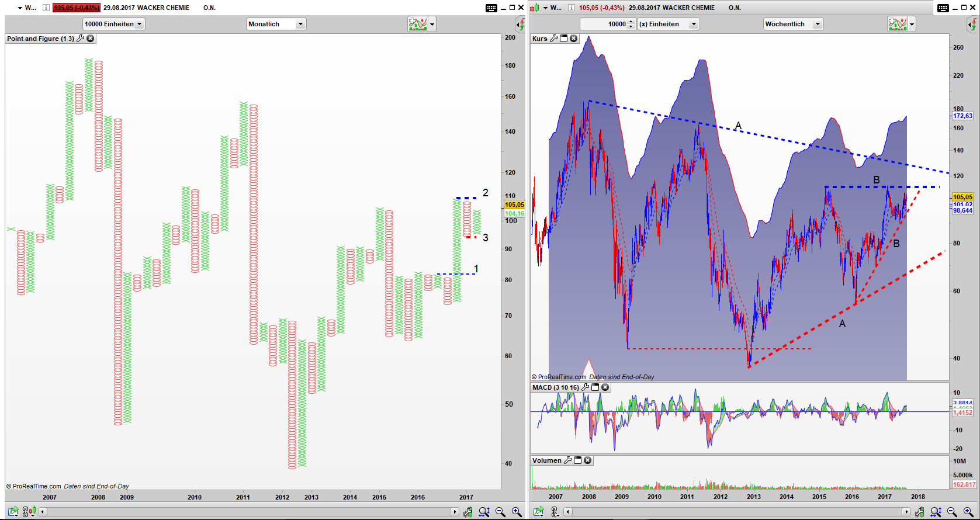Image resolution: width=980 pixels, height=520 pixels.
Task: Click left chart horizontal scrollbar track
Action: tap(249, 512)
